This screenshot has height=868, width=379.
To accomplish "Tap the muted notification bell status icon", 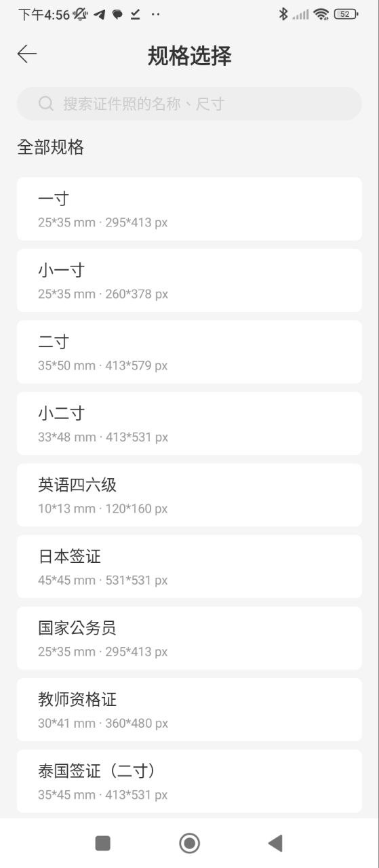I will click(81, 14).
